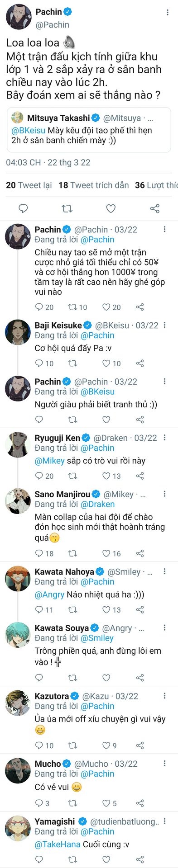Open the @Mikey mention in Ryuguji Ken's reply
The width and height of the screenshot is (178, 868).
pyautogui.click(x=50, y=461)
